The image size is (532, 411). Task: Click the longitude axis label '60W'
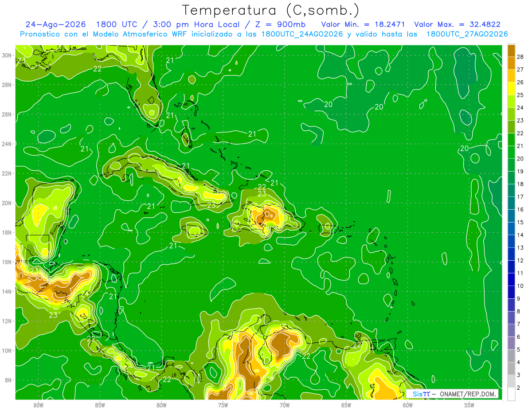tap(408, 405)
